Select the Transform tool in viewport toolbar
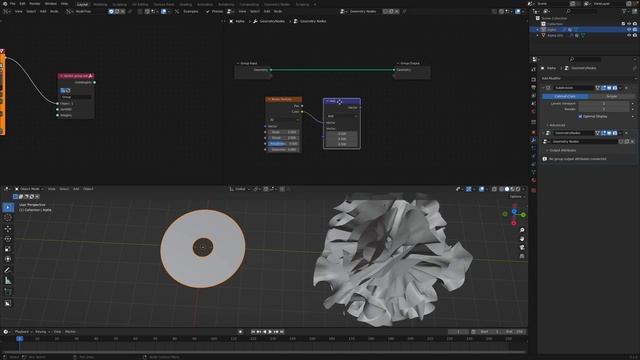Image resolution: width=640 pixels, height=360 pixels. (8, 259)
